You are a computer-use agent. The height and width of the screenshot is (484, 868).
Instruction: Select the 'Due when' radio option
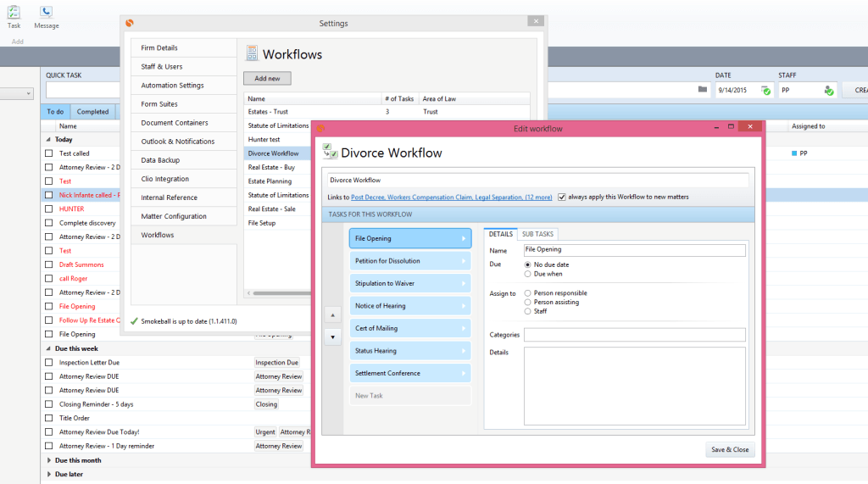tap(529, 275)
